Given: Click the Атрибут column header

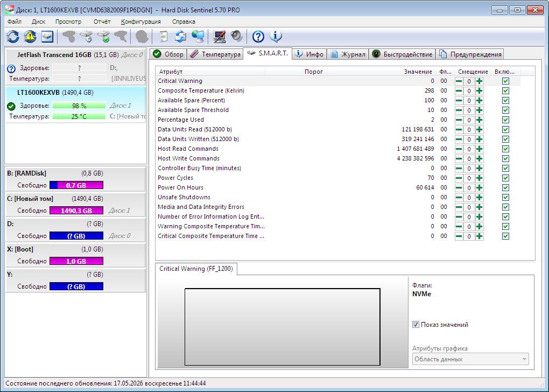Looking at the screenshot, I should click(x=210, y=72).
